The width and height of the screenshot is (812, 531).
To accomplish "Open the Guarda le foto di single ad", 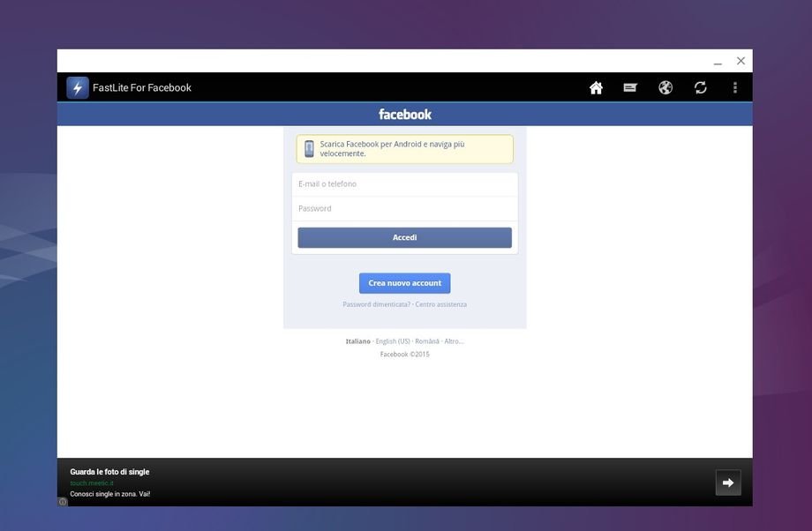I will pos(109,472).
